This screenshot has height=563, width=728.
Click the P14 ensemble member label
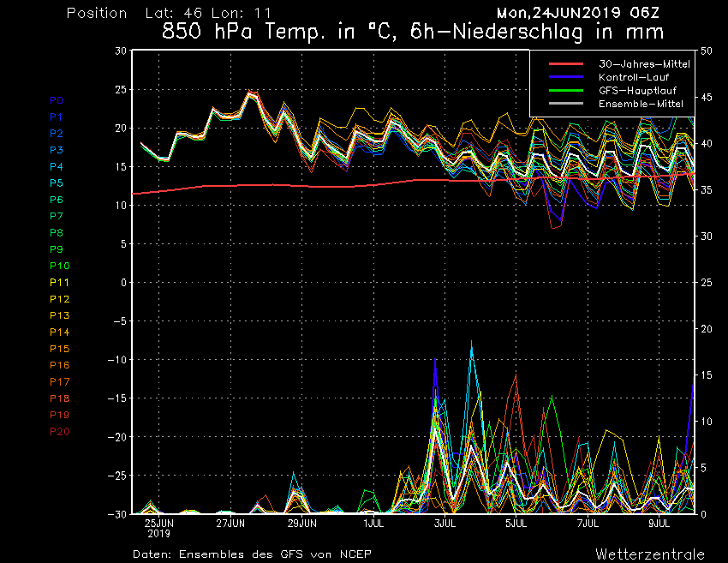(x=60, y=332)
